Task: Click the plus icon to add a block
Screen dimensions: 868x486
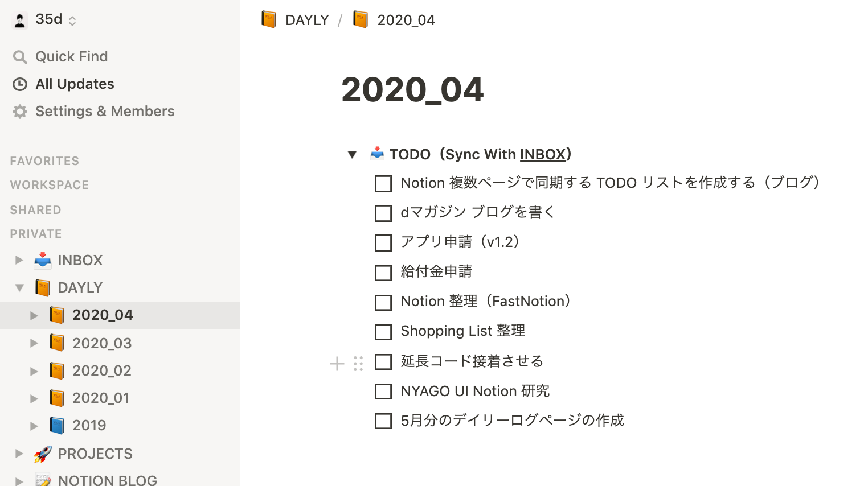Action: [x=337, y=364]
